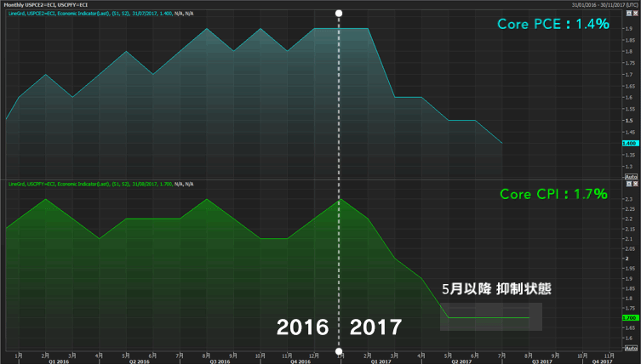Select top handle of dashed vertical line
Viewport: 641px width, 364px height.
340,14
